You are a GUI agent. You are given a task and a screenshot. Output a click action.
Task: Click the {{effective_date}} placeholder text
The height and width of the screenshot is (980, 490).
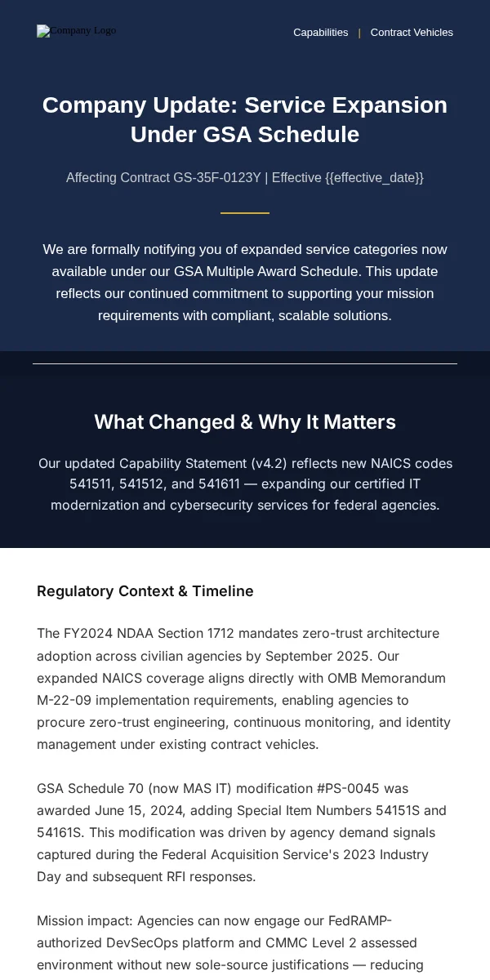pyautogui.click(x=374, y=177)
